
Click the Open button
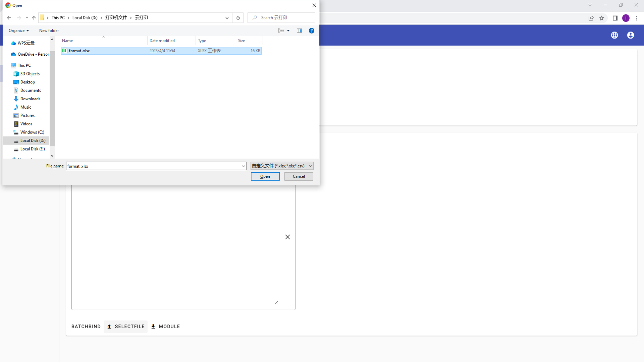[x=265, y=176]
